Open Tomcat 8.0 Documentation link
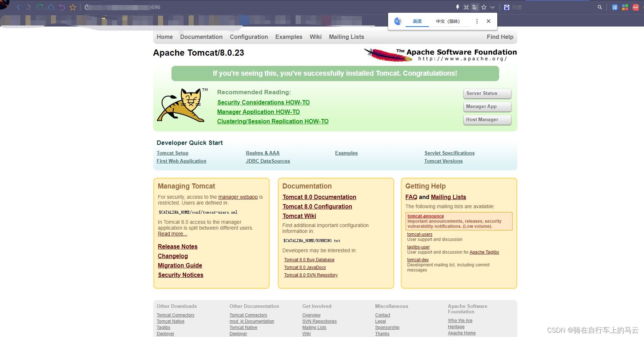644x337 pixels. pyautogui.click(x=319, y=197)
